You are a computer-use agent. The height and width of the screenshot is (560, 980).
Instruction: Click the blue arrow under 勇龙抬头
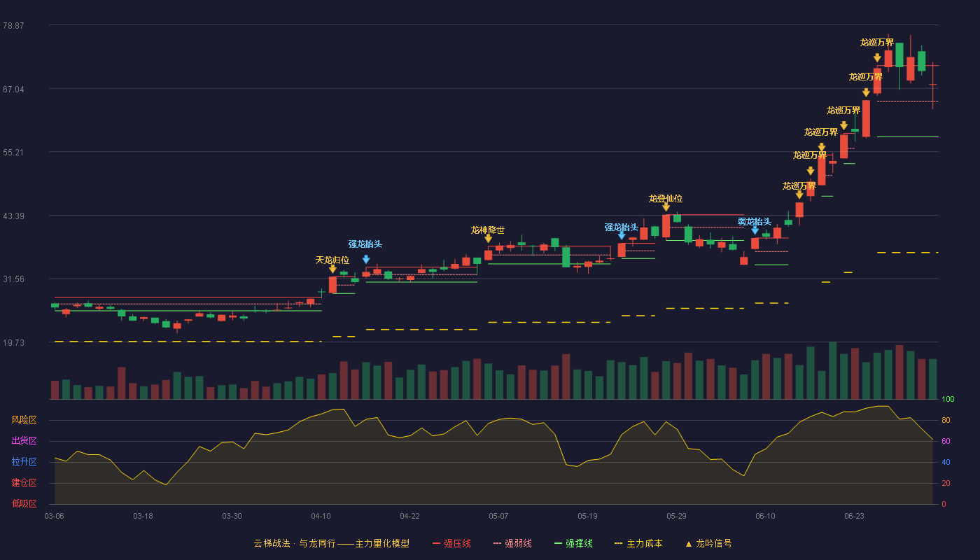coord(755,230)
